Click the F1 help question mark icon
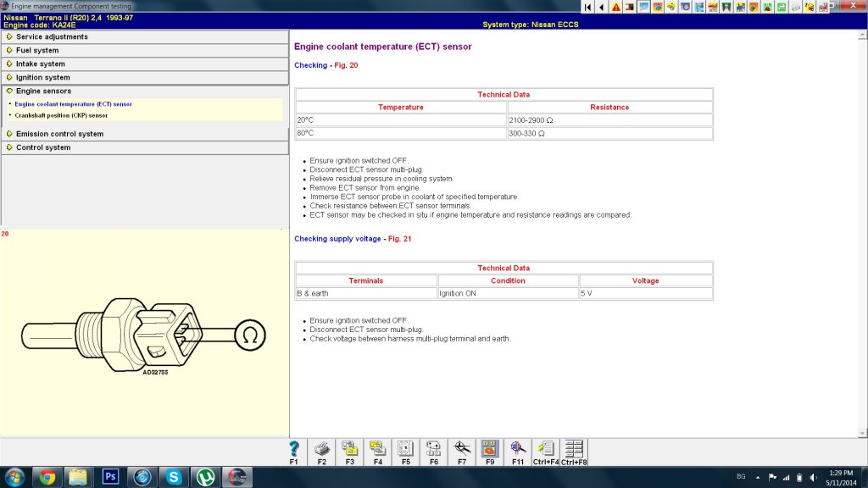The image size is (868, 488). [293, 449]
